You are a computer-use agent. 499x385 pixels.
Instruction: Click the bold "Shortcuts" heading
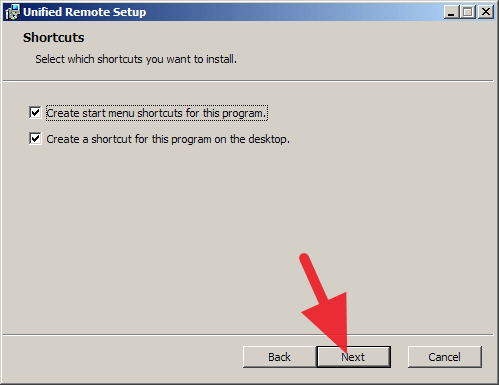click(53, 37)
